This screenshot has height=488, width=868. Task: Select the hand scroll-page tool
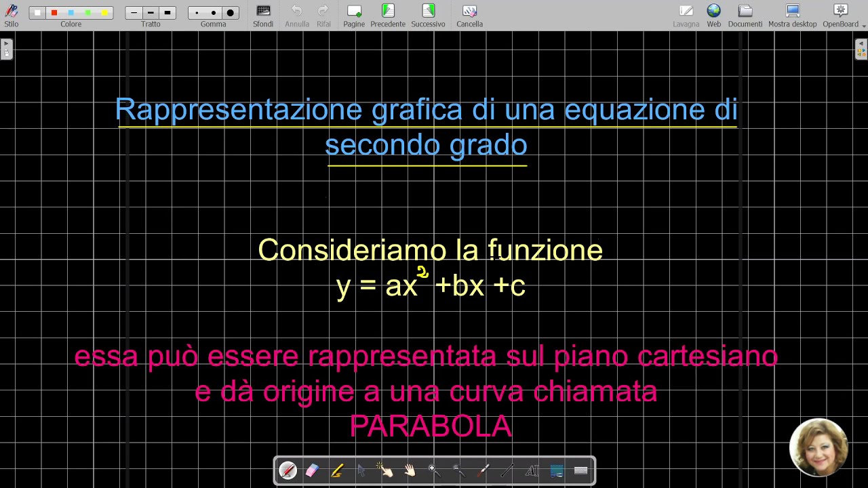click(x=410, y=470)
